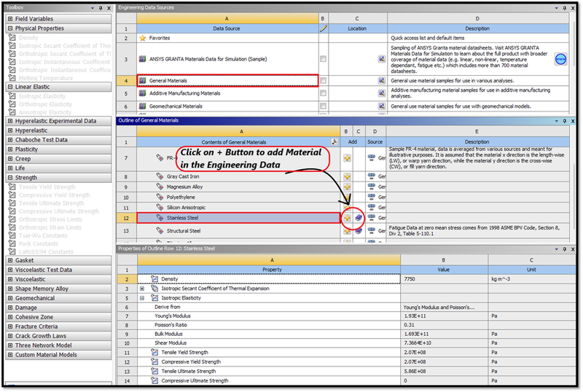Click Poisson's Ratio value 0.31 cell
The image size is (583, 392).
pos(445,325)
